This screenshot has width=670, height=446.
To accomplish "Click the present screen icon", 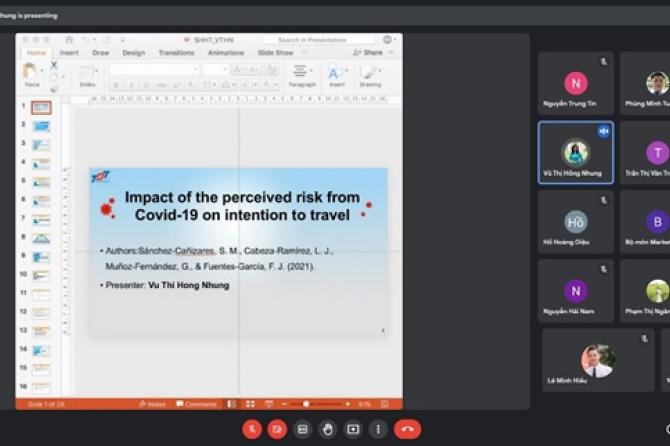I will coord(353,429).
